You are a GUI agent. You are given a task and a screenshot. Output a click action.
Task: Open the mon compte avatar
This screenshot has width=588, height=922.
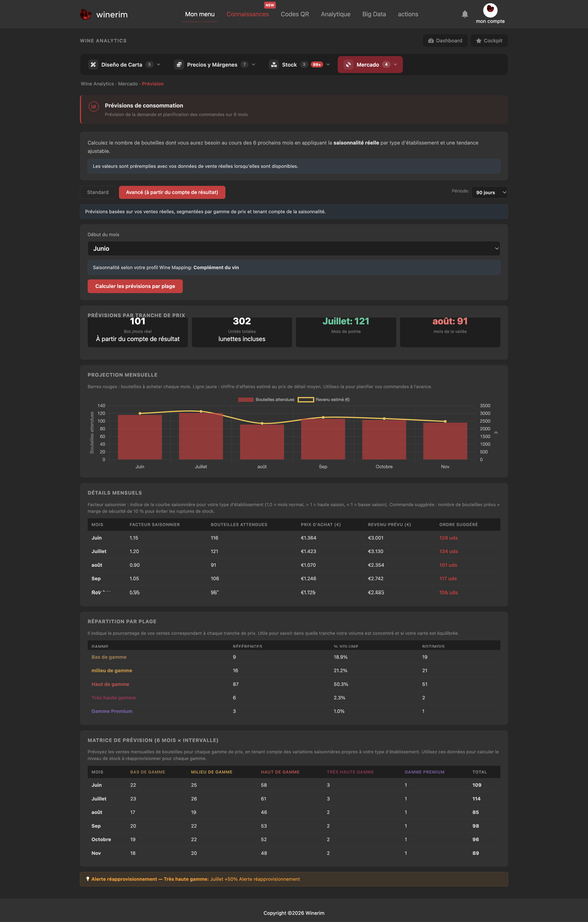click(490, 10)
